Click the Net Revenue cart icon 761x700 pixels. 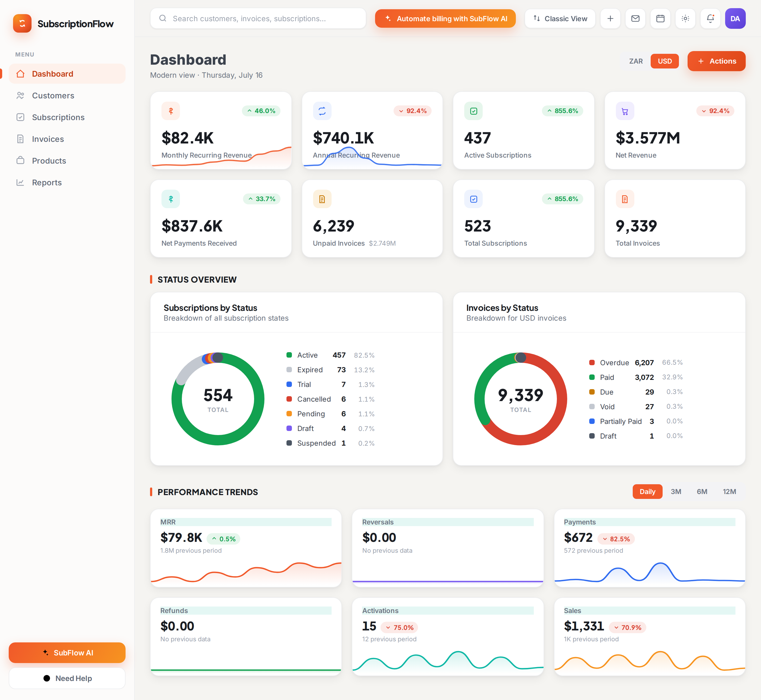pyautogui.click(x=625, y=111)
